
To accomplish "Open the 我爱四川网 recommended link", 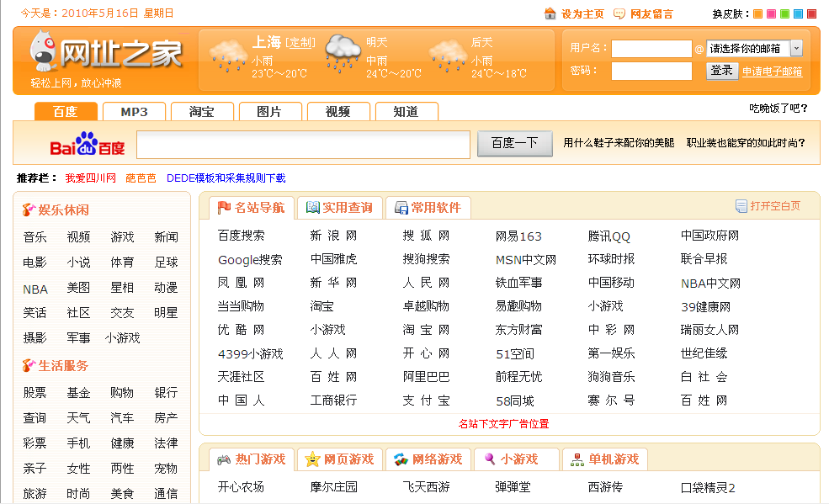I will [90, 178].
